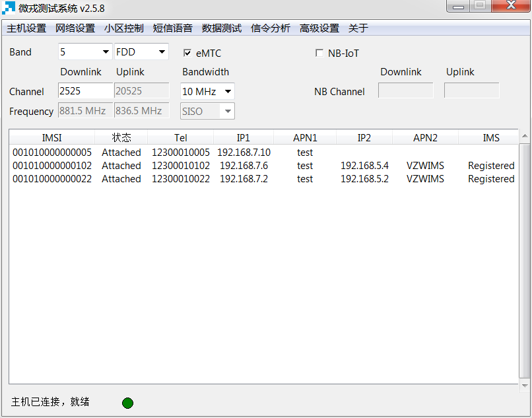Click Tel number 12300010022
Image resolution: width=532 pixels, height=418 pixels.
(x=180, y=179)
